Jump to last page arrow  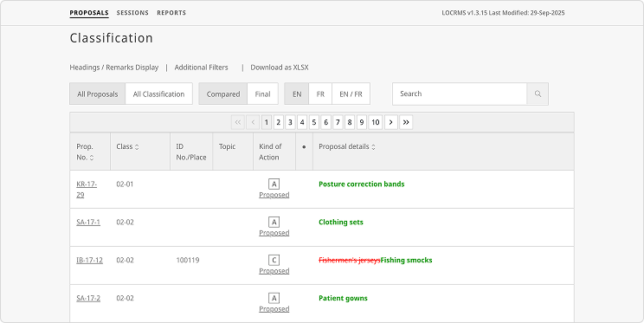(406, 122)
